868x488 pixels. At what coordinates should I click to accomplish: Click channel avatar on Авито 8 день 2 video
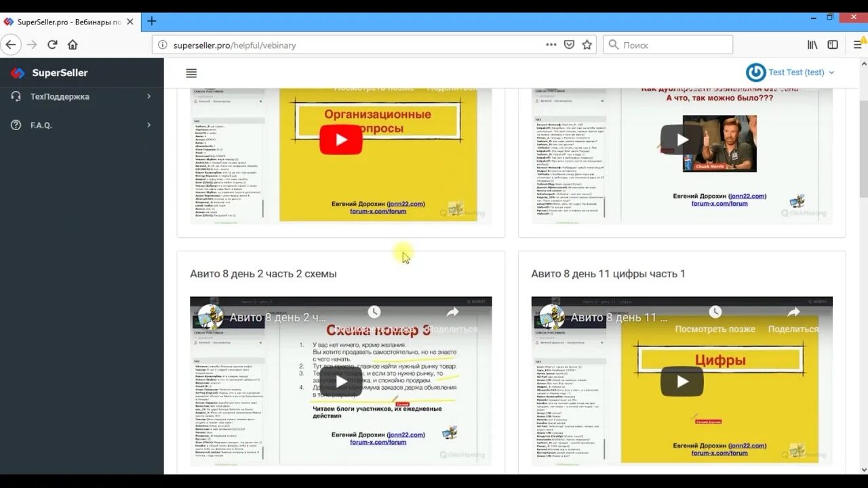tap(211, 317)
